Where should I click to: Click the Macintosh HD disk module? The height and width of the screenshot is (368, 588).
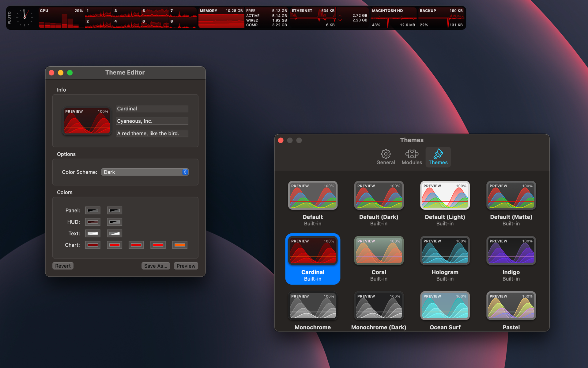[x=394, y=18]
